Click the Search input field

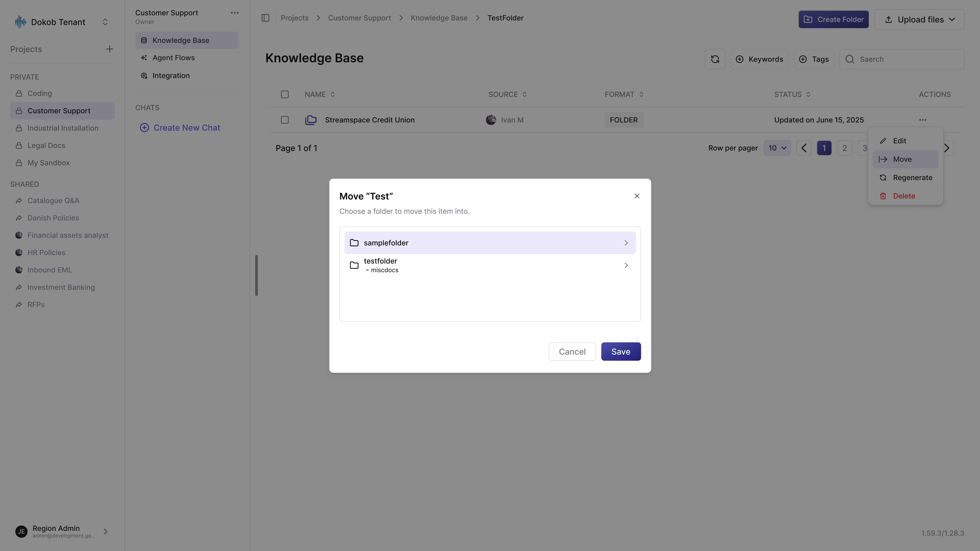coord(902,59)
